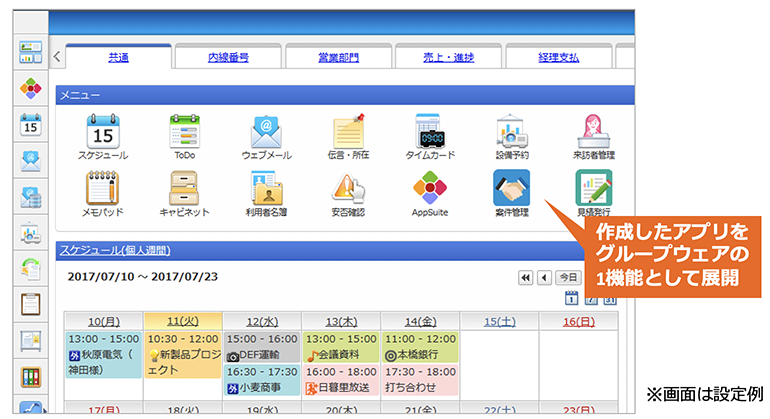Open the 15(土) day link
Image resolution: width=770 pixels, height=419 pixels.
click(500, 322)
